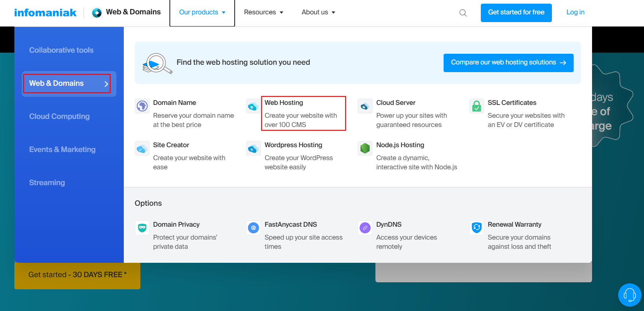Open the Node.js Hosting link
The image size is (644, 311).
pyautogui.click(x=400, y=145)
